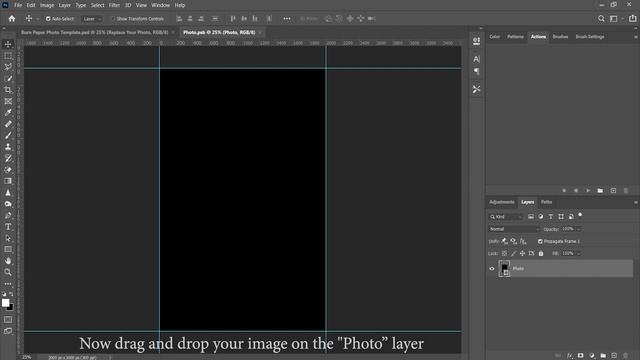Click the Opacity value field
Viewport: 640px width, 360px height.
point(568,229)
